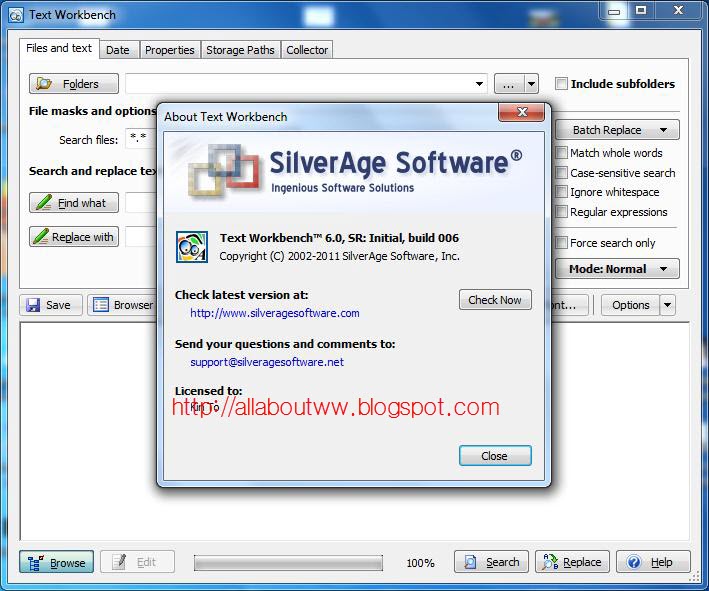The image size is (709, 591).
Task: Toggle Match whole words checkbox
Action: click(561, 153)
